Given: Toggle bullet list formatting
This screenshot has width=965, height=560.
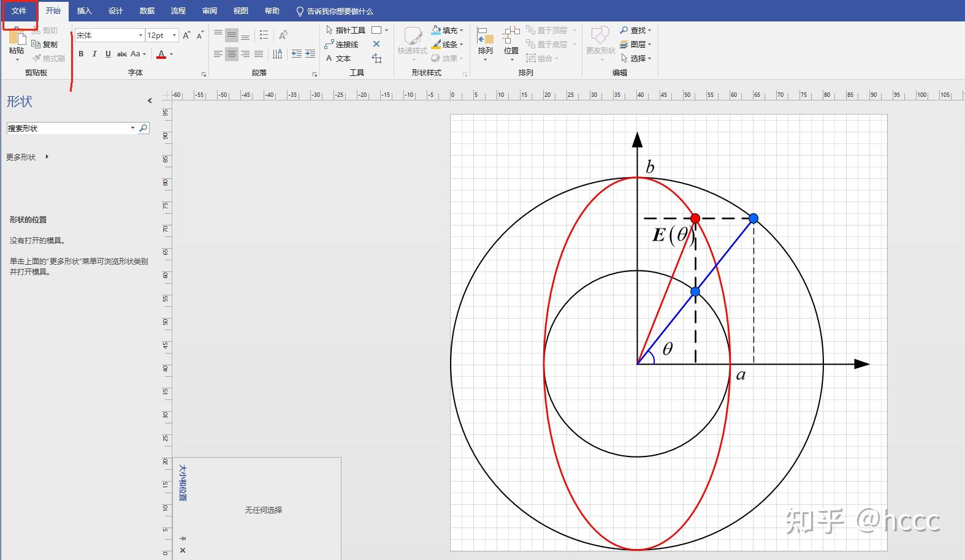Looking at the screenshot, I should click(x=264, y=35).
